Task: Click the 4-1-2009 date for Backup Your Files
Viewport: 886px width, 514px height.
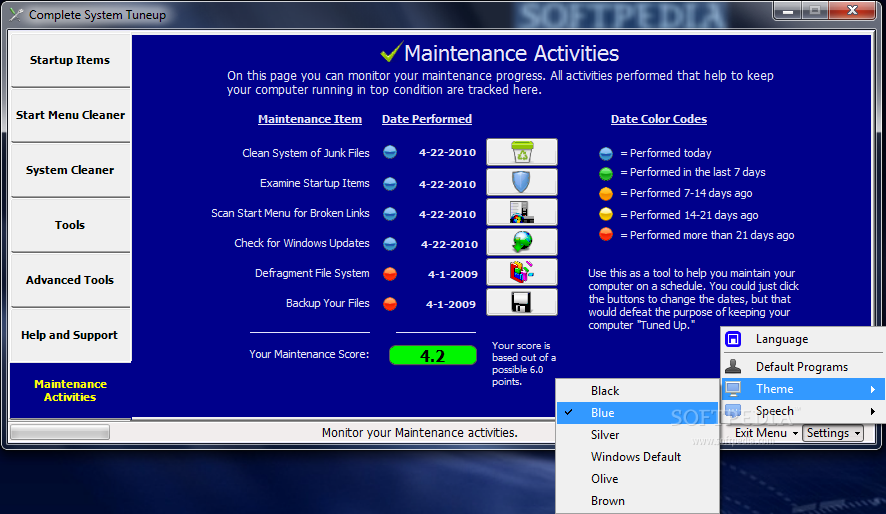Action: click(450, 304)
